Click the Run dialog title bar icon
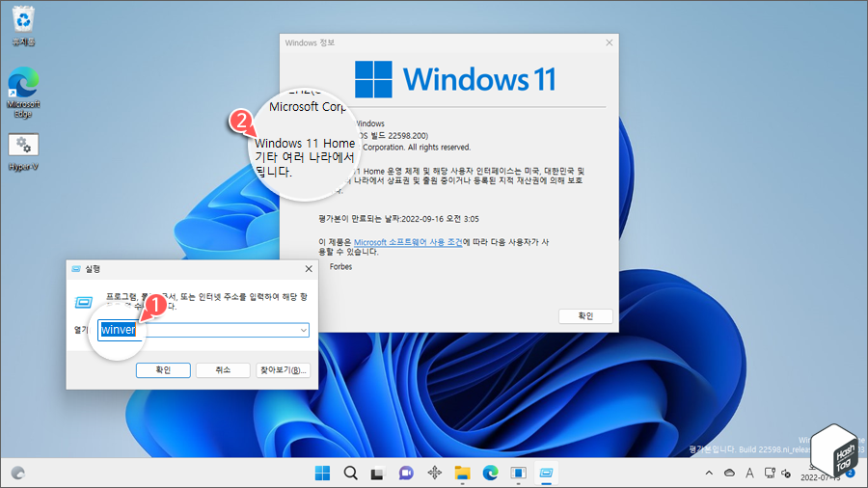Viewport: 868px width, 488px height. pos(76,269)
